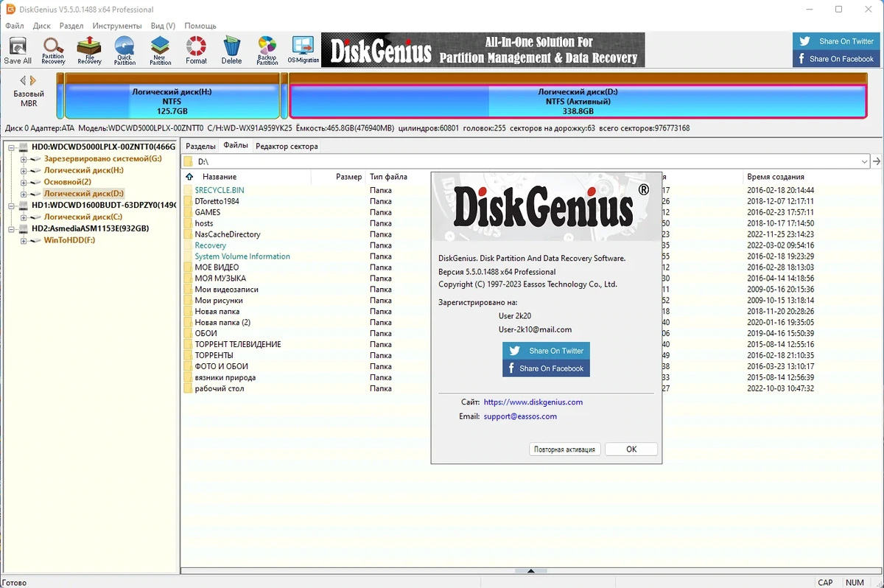Viewport: 884px width, 588px height.
Task: Select System Volume Information folder
Action: point(242,256)
